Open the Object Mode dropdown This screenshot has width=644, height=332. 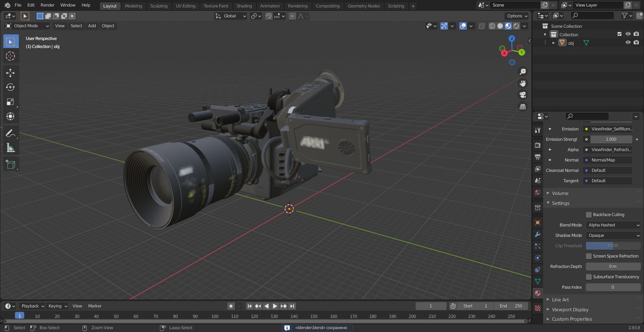pyautogui.click(x=27, y=26)
